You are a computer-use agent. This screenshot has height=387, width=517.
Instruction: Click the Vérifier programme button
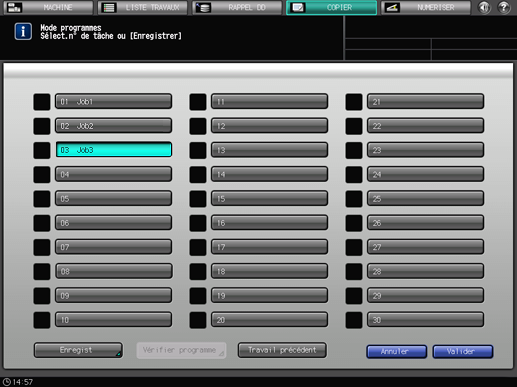181,350
